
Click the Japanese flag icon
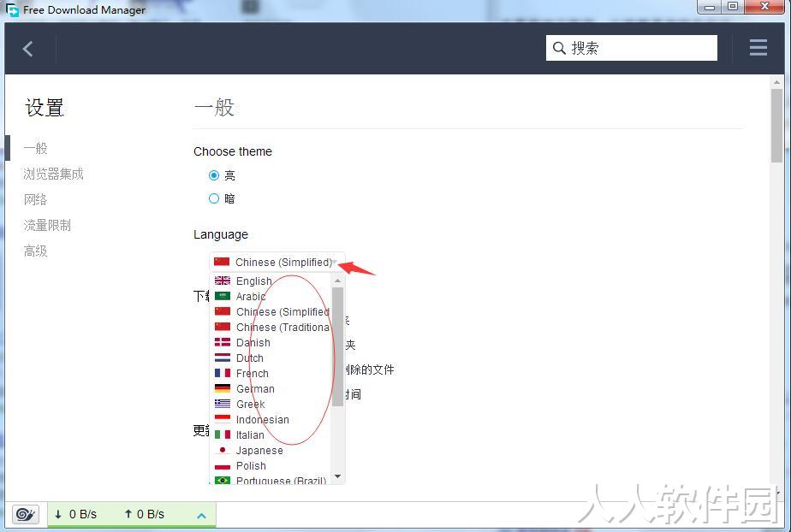click(223, 450)
